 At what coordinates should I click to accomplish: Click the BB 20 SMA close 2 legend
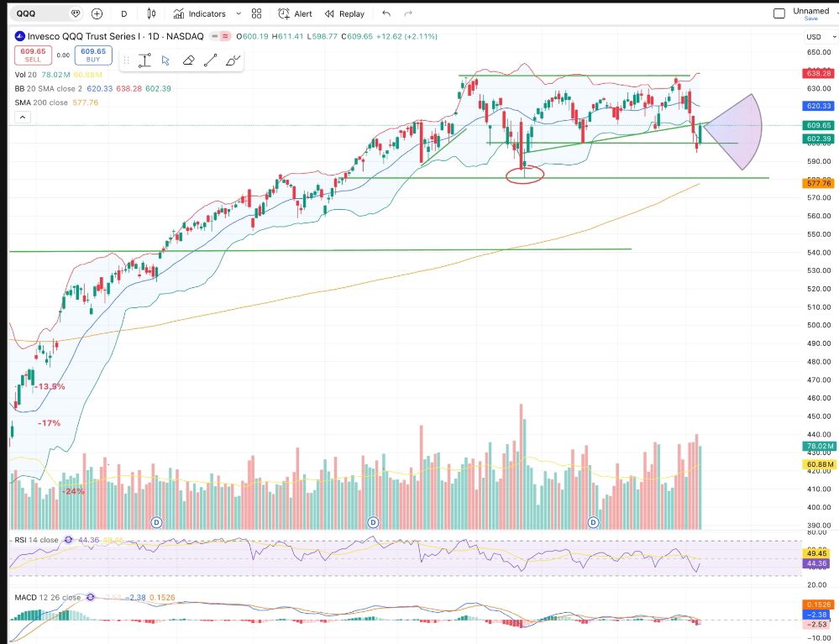(x=48, y=89)
